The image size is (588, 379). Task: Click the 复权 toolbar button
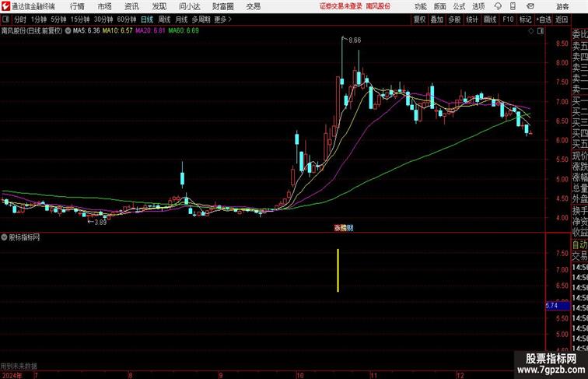point(419,19)
